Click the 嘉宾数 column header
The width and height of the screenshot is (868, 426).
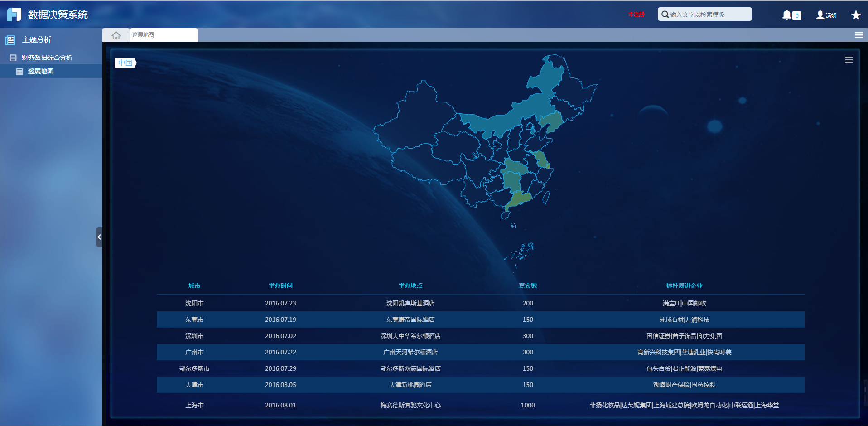(528, 286)
